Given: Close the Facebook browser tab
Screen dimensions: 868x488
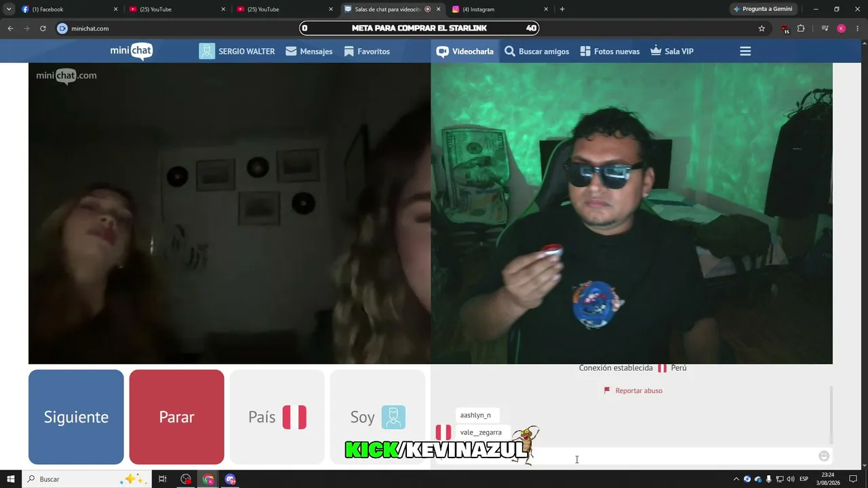Looking at the screenshot, I should coord(115,9).
